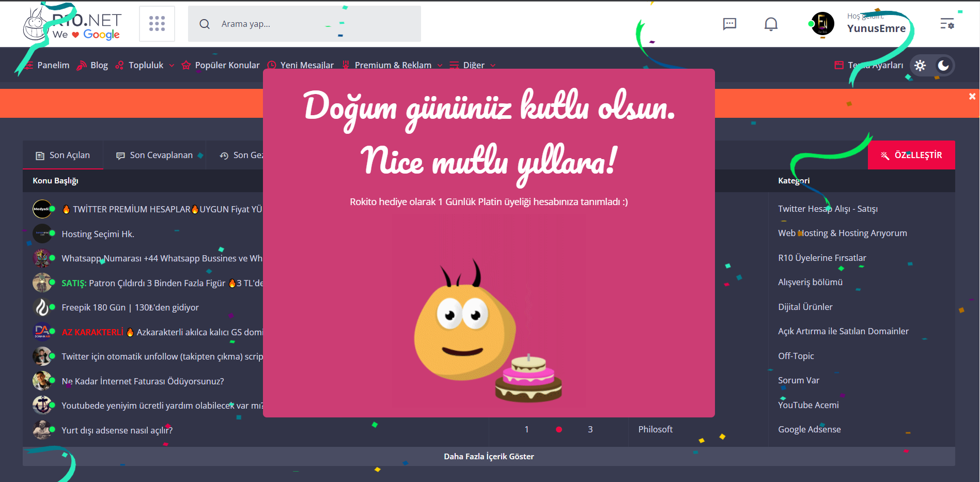Open Açık Artırma ile Satılan Domainler category
The image size is (980, 482).
pos(843,331)
